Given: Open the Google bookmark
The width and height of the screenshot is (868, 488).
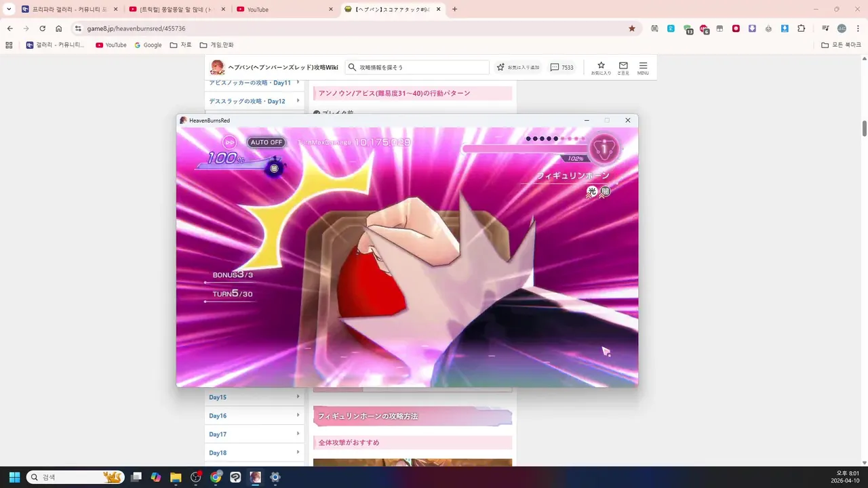Looking at the screenshot, I should (148, 45).
